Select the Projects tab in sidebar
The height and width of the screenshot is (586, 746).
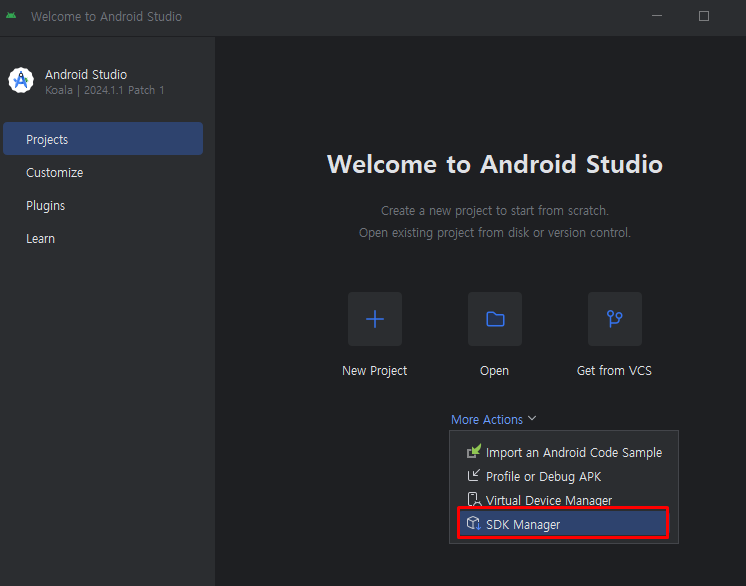pyautogui.click(x=103, y=139)
